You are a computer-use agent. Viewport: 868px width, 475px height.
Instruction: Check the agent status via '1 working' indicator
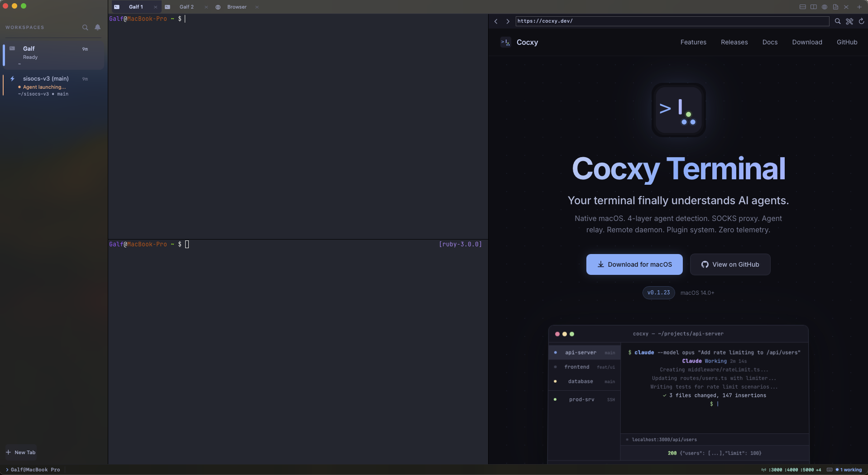click(x=851, y=470)
